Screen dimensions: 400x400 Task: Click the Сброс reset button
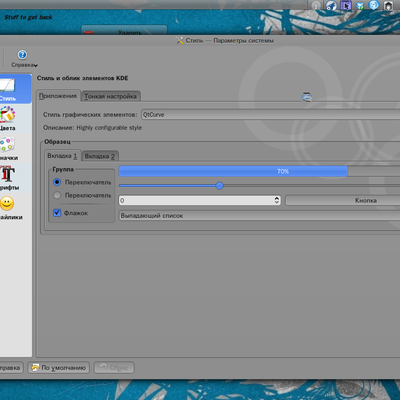click(114, 368)
